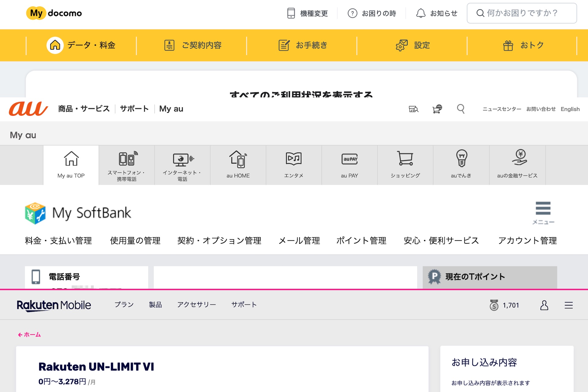The image size is (588, 392).
Task: Click the au magnifier search icon
Action: point(461,109)
